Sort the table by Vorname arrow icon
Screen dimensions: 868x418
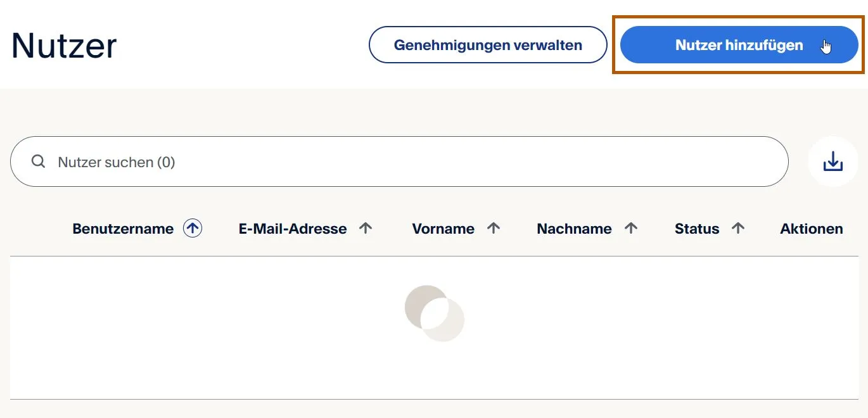coord(494,228)
